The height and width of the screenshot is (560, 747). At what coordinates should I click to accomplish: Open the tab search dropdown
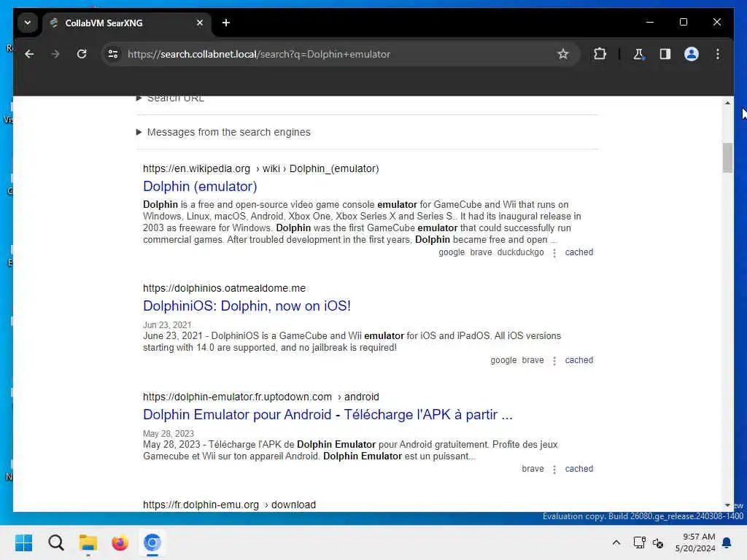pos(28,23)
